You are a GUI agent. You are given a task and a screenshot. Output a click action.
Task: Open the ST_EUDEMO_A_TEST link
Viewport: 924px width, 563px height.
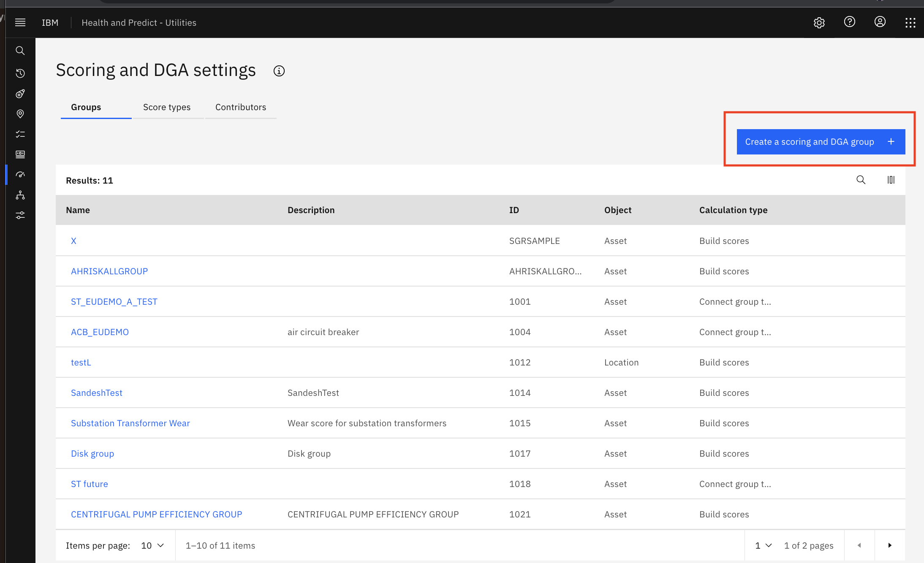point(114,302)
